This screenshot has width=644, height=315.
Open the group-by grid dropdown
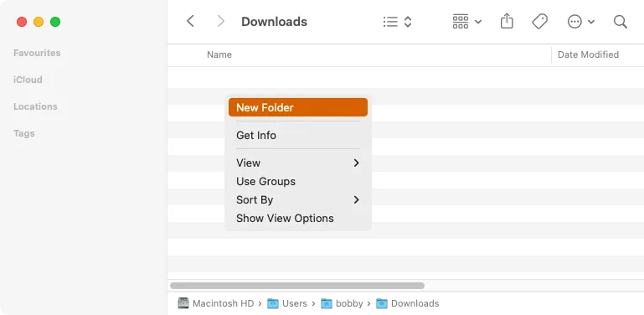[x=467, y=21]
